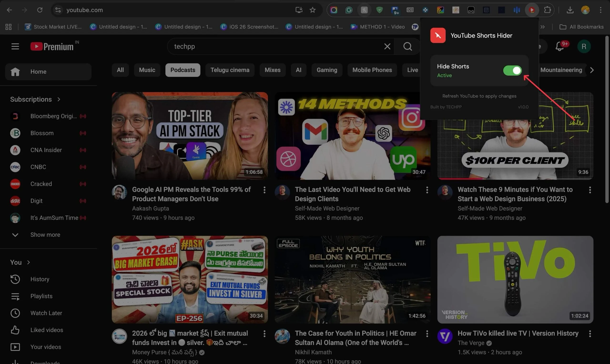Select Watch Later in the sidebar

pos(46,313)
